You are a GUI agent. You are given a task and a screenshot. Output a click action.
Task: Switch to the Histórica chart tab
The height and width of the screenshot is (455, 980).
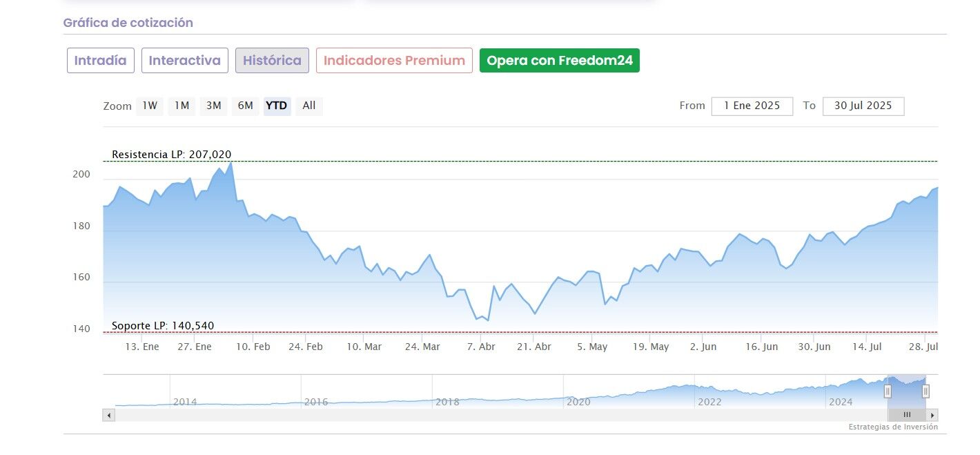tap(272, 60)
